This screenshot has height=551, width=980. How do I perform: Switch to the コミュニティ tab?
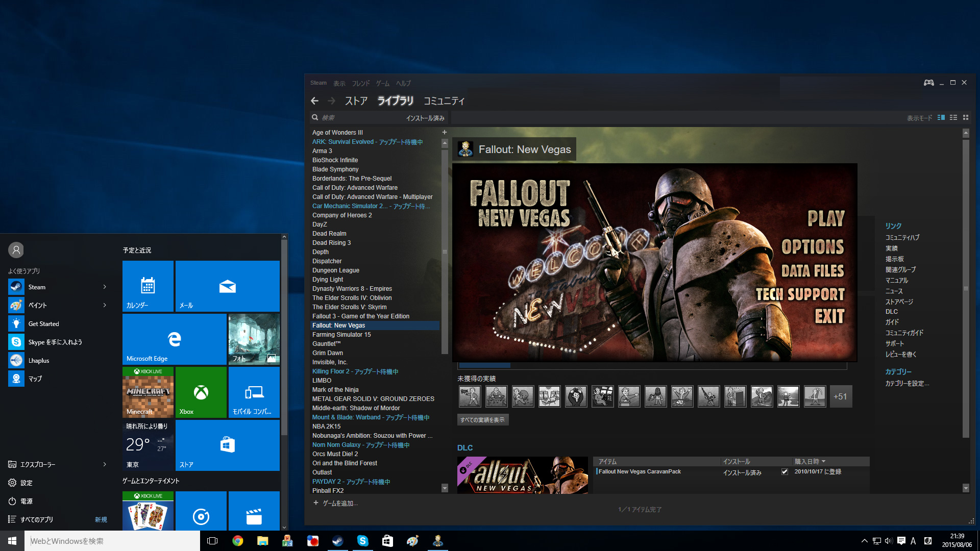[444, 101]
